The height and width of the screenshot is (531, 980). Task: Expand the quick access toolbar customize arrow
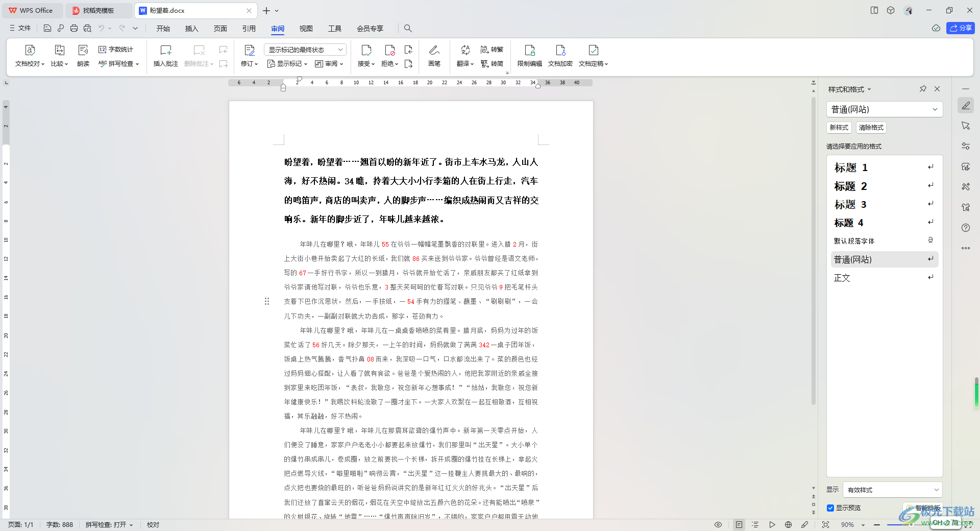tap(135, 29)
